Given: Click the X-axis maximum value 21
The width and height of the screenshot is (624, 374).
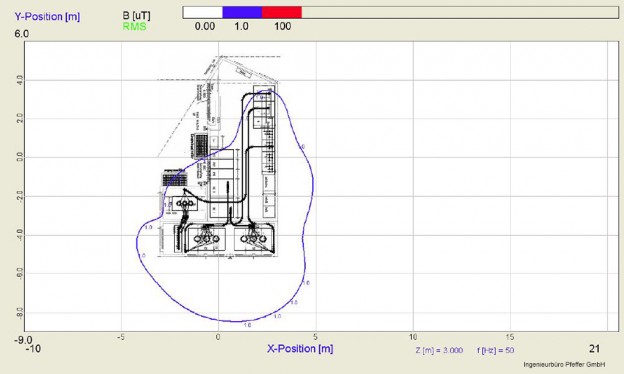Looking at the screenshot, I should pyautogui.click(x=594, y=349).
